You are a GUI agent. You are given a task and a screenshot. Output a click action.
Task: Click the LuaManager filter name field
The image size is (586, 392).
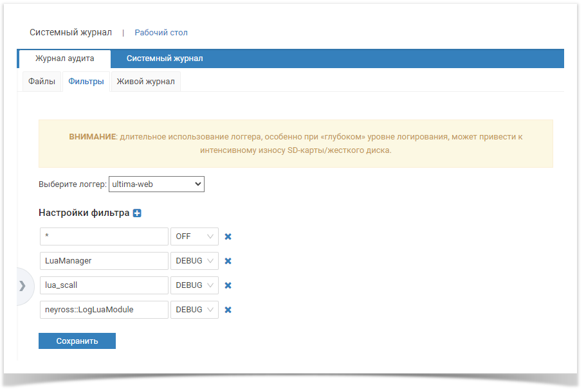104,261
